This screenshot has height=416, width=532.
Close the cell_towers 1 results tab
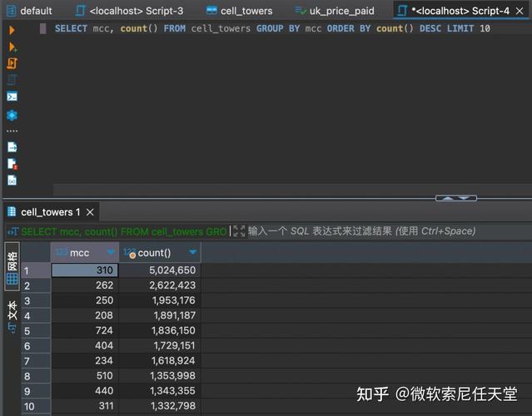coord(90,212)
